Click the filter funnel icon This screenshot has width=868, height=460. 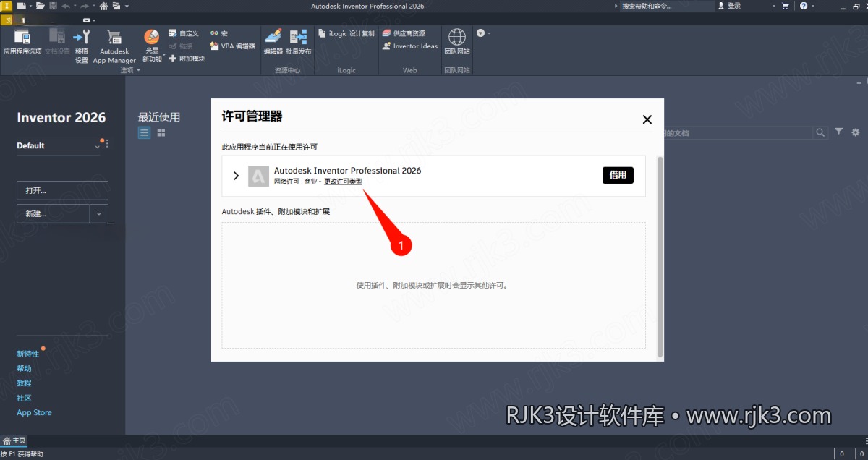pyautogui.click(x=838, y=132)
